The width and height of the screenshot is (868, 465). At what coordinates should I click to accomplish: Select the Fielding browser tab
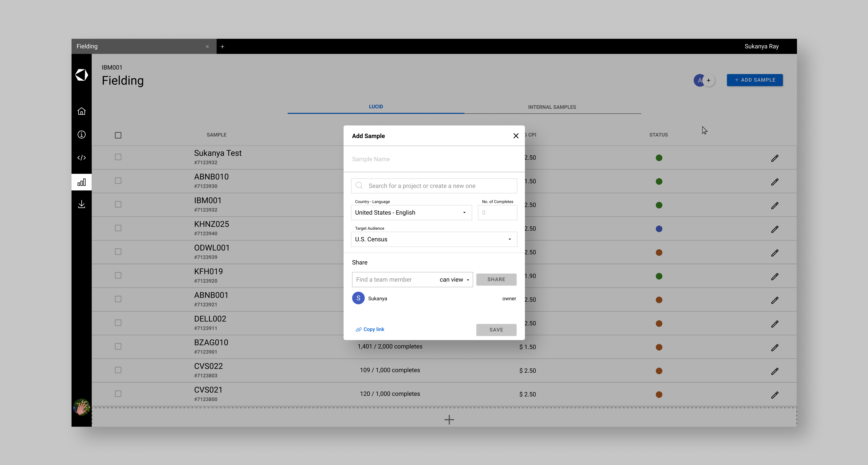(144, 46)
